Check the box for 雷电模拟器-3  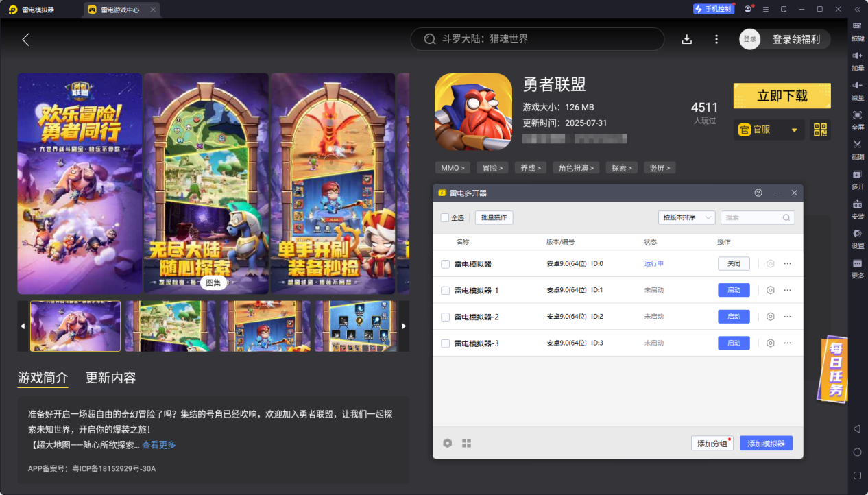coord(446,343)
